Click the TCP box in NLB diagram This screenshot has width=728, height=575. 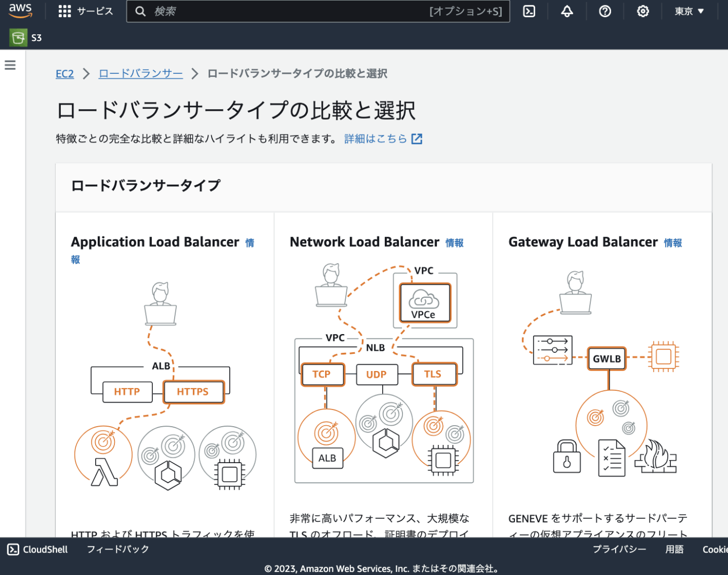tap(322, 374)
